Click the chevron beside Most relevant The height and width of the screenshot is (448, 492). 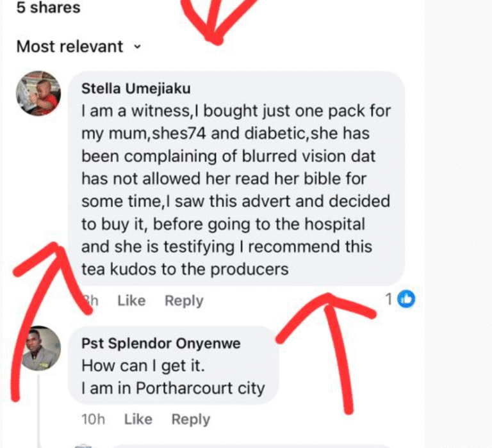pyautogui.click(x=136, y=47)
